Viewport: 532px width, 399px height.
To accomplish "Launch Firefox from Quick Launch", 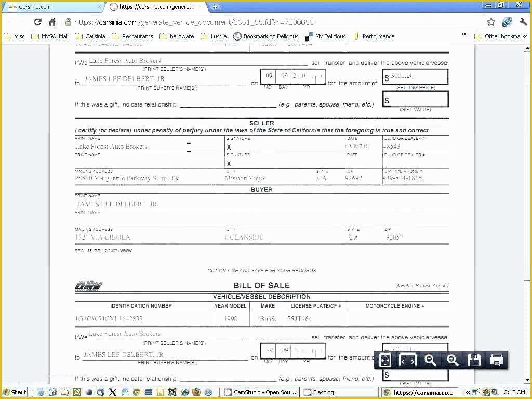I will point(196,392).
